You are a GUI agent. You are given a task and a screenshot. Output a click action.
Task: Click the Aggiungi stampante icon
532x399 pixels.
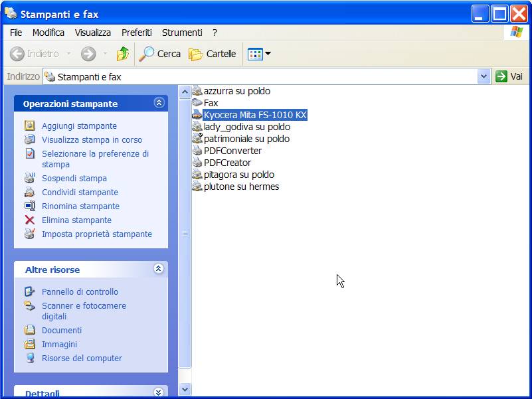click(x=30, y=125)
